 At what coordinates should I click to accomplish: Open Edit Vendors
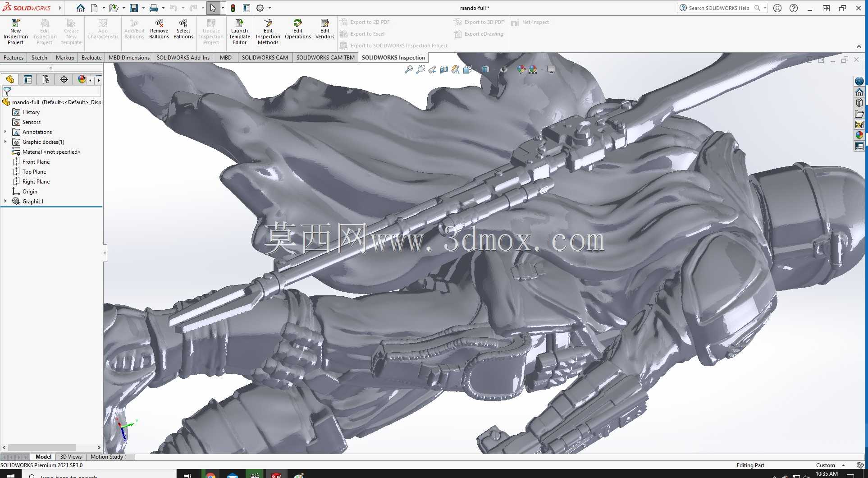(325, 29)
